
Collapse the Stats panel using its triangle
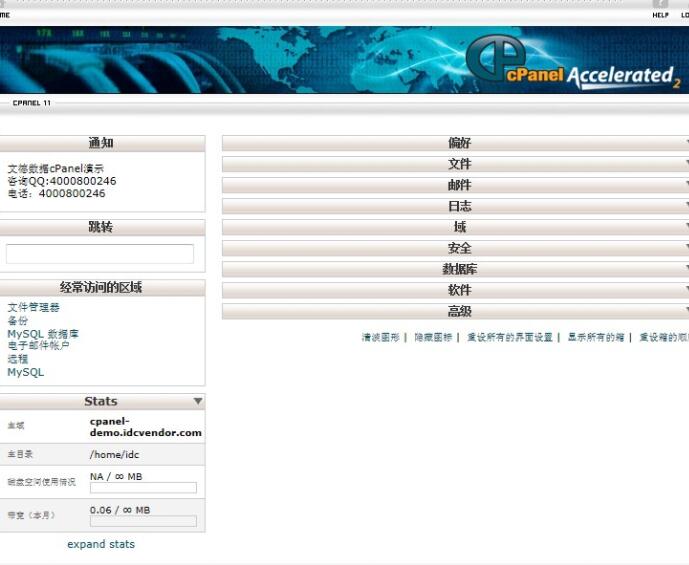198,401
